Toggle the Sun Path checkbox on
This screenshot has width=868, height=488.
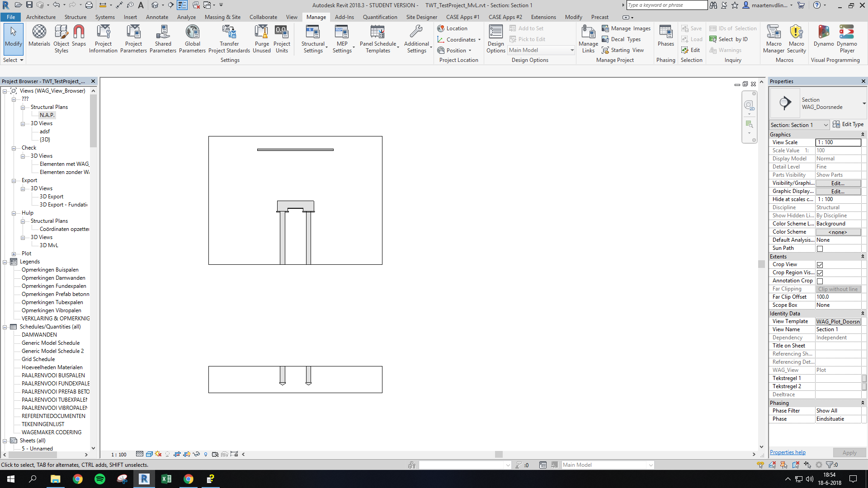coord(820,248)
